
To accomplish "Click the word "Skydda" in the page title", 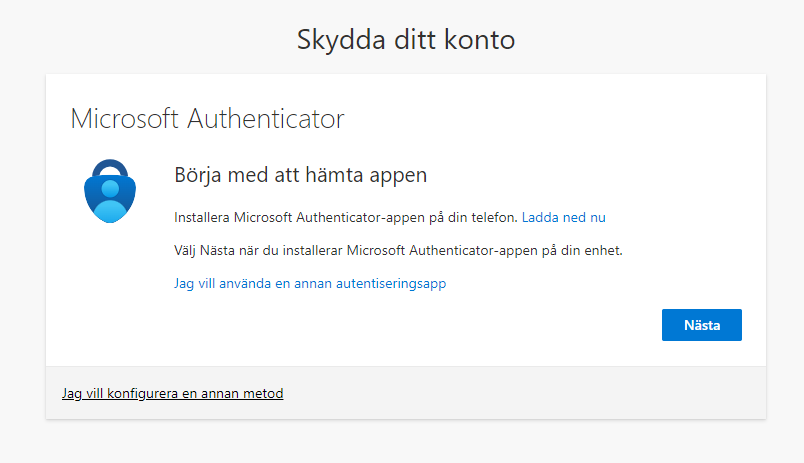I will [335, 40].
